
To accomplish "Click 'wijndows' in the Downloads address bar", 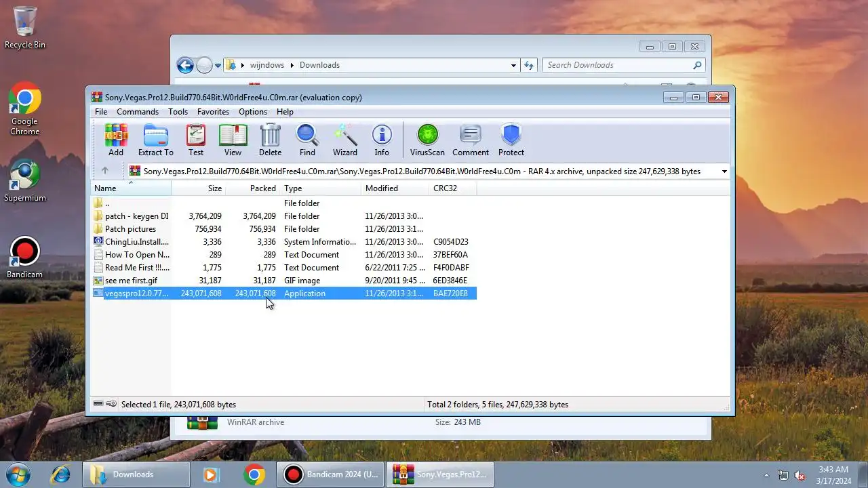I will (267, 65).
